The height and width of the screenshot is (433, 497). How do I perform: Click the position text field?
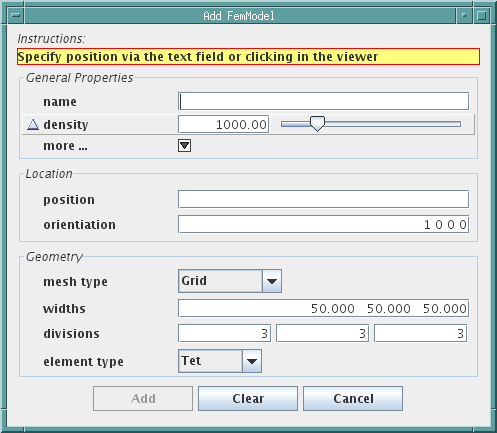tap(323, 199)
